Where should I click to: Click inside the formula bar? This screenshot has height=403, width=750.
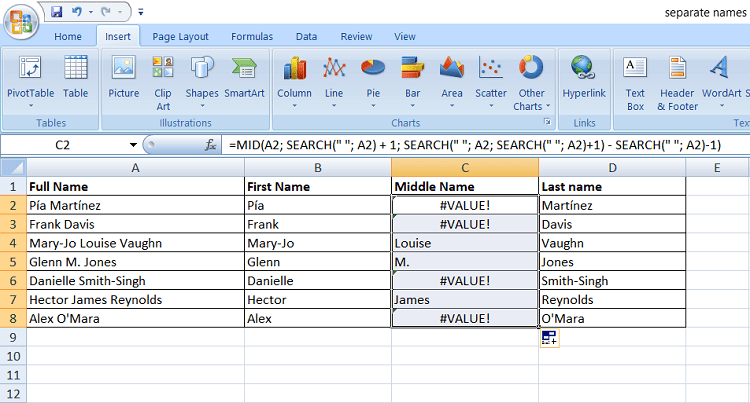480,145
